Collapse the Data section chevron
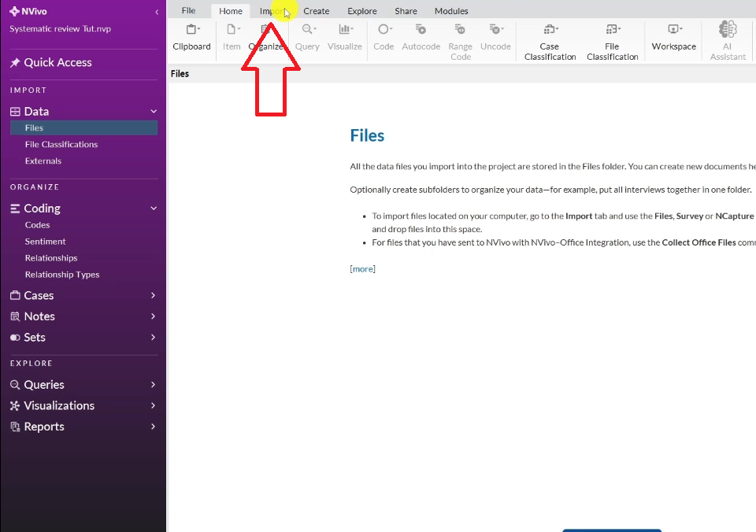 point(154,111)
